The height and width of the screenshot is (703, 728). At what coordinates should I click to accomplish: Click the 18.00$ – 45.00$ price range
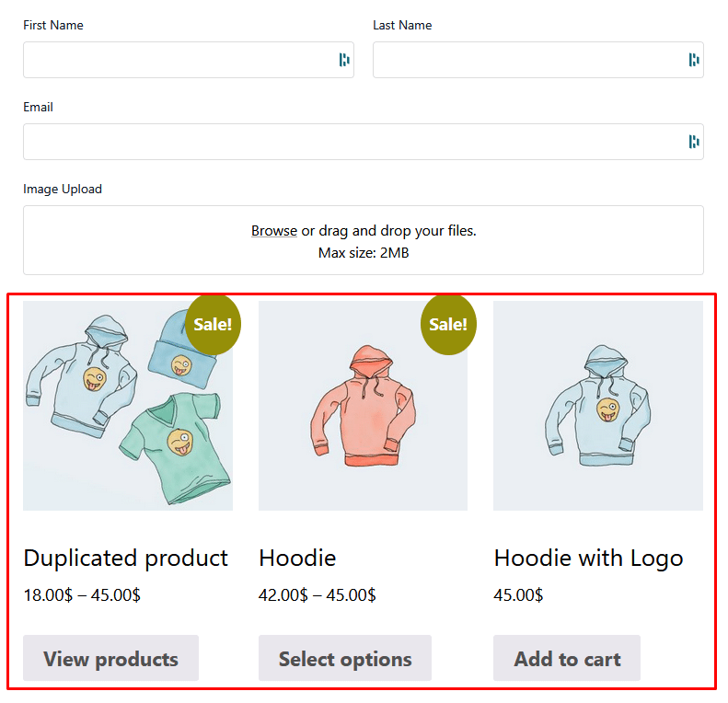[82, 595]
